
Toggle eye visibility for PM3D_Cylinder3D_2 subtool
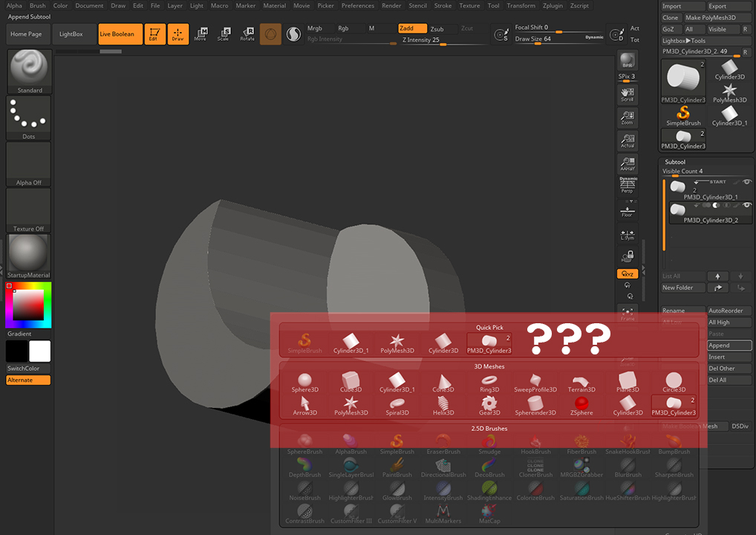(747, 205)
